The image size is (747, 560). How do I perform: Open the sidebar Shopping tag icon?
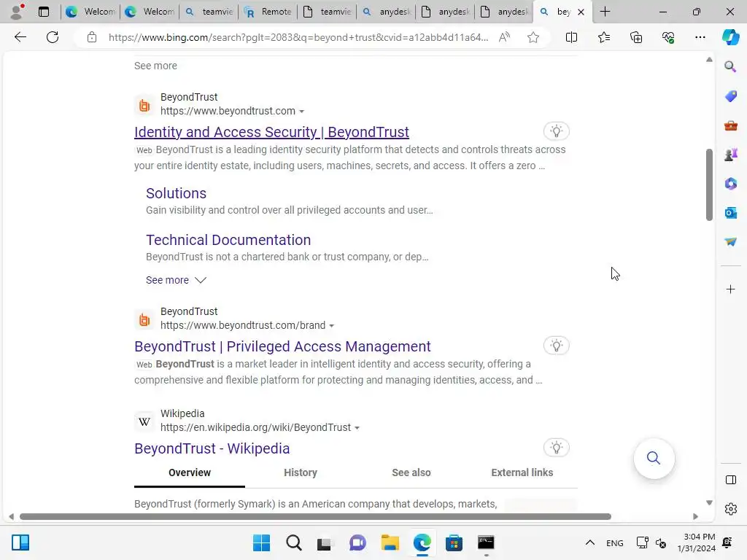[x=730, y=96]
